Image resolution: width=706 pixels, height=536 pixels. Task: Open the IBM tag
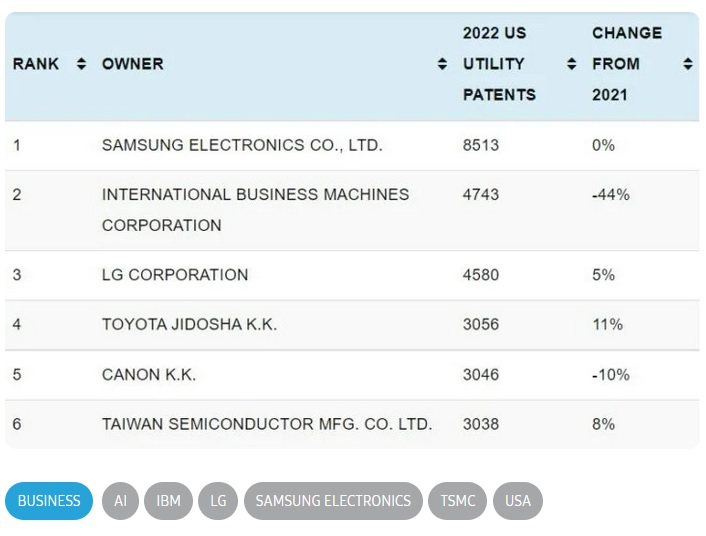pyautogui.click(x=168, y=501)
